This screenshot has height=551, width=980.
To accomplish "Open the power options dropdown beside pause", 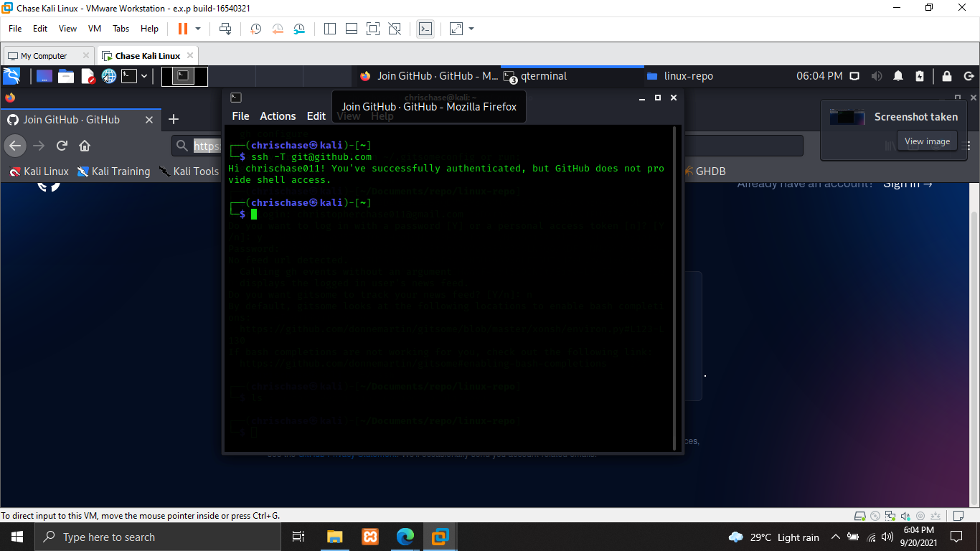I will click(198, 29).
